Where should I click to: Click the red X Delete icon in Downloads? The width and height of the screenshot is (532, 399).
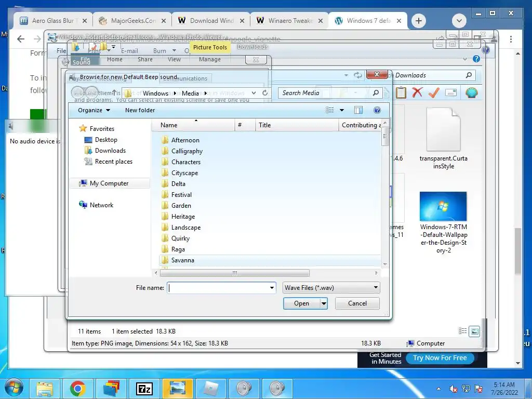point(417,92)
